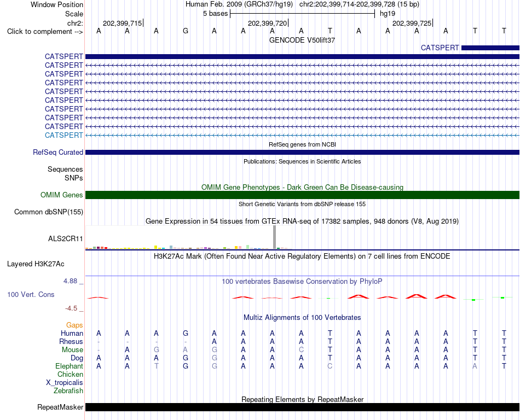Click the 4.88 PhyloP upper scale value

click(x=70, y=281)
